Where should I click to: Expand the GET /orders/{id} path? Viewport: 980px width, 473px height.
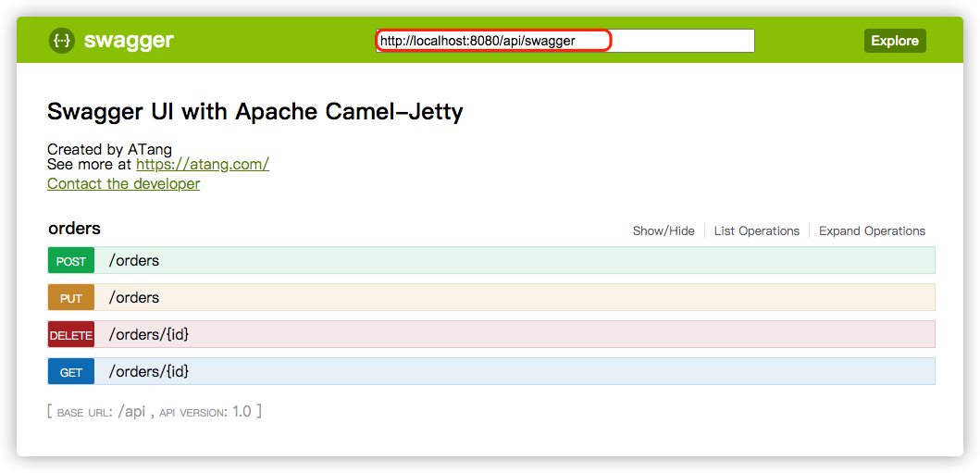pos(149,372)
